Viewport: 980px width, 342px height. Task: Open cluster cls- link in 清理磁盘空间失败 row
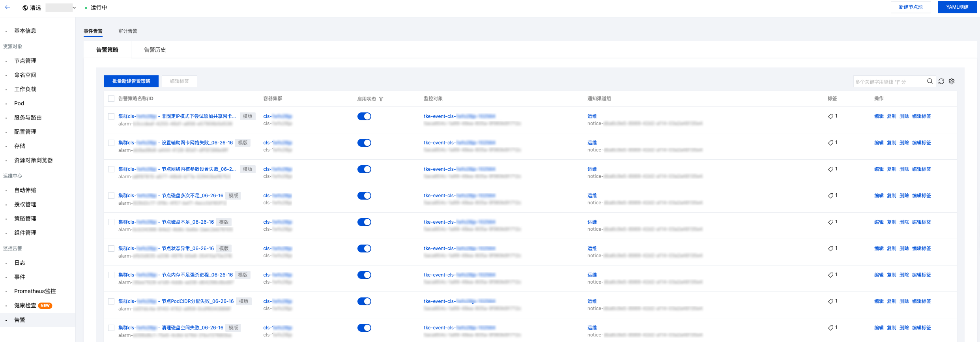(278, 328)
